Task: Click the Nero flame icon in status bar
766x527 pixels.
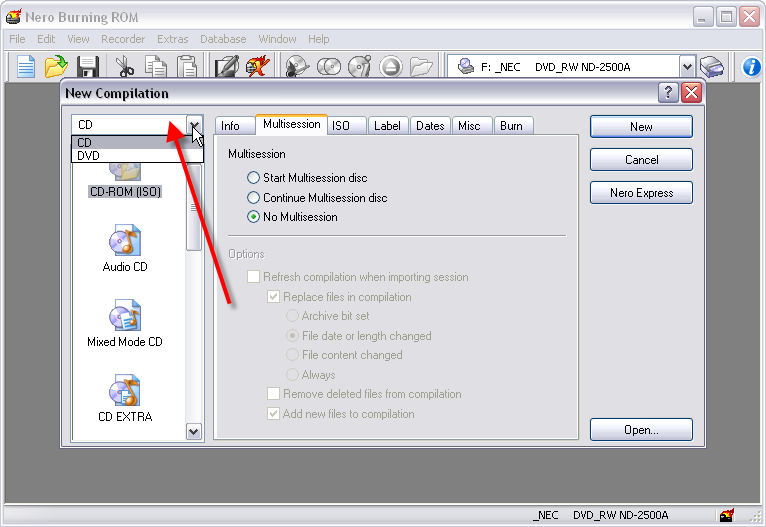Action: 726,515
